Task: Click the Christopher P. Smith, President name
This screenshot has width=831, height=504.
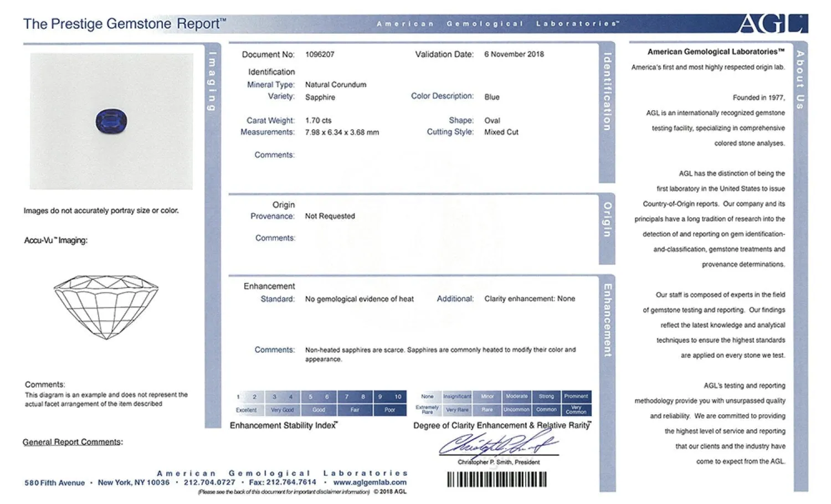Action: coord(499,462)
